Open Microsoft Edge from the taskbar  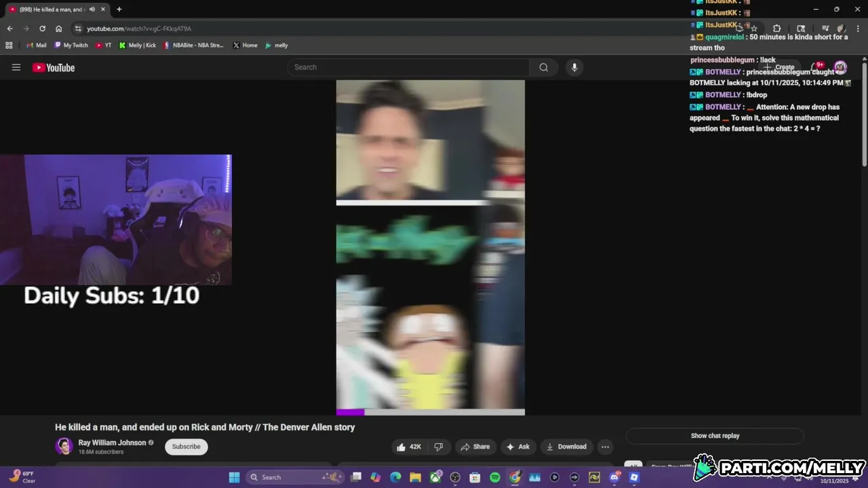(x=395, y=477)
